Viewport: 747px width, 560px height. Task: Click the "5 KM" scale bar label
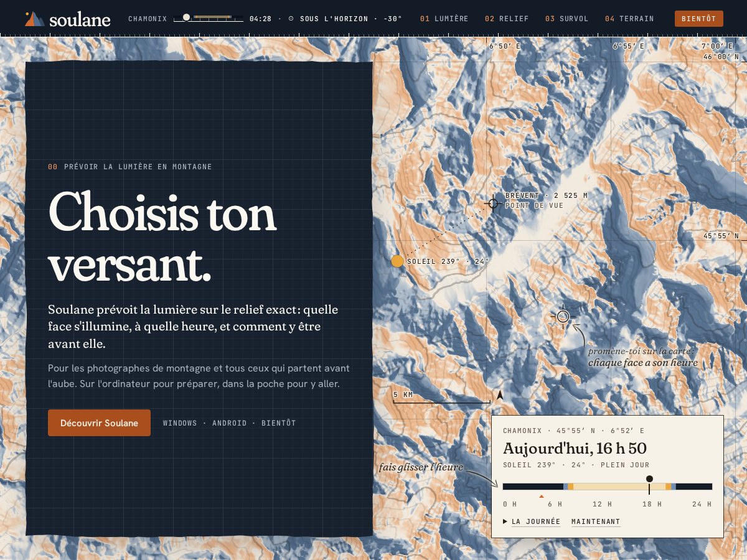point(403,394)
